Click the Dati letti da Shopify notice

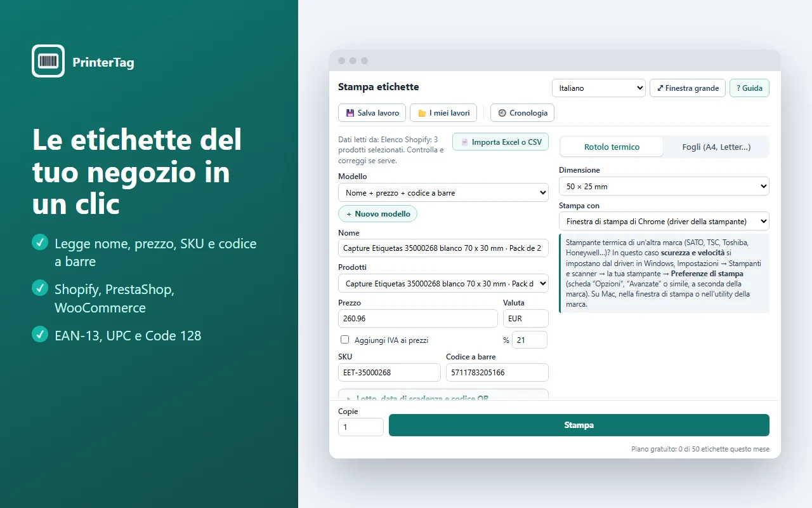(x=391, y=150)
